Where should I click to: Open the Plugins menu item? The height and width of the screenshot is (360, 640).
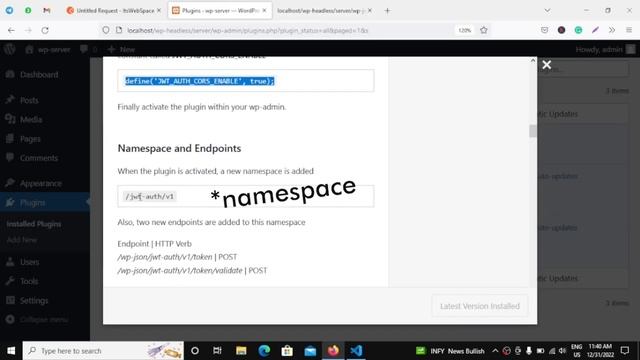pos(32,203)
